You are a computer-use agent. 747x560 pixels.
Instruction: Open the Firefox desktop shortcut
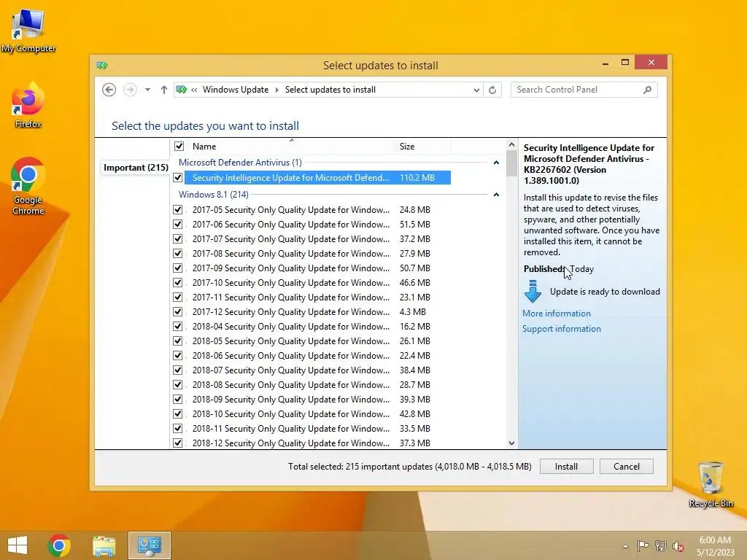point(28,106)
